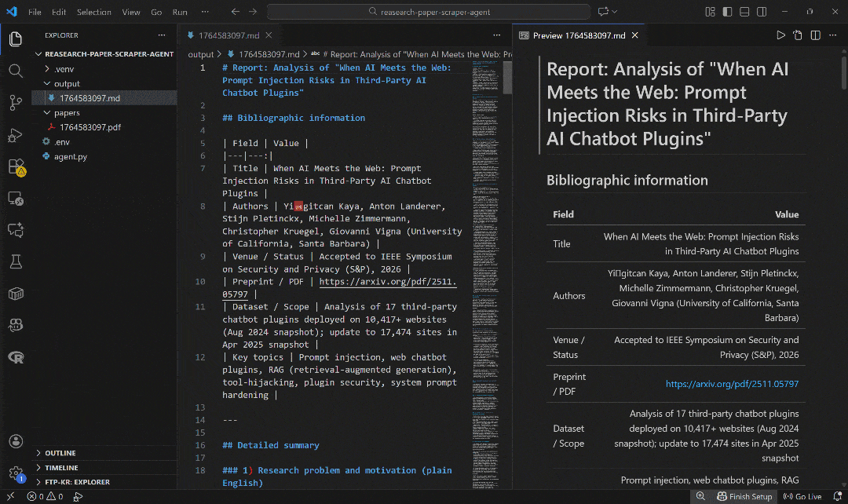Open the Copilot icon in activity bar

(x=16, y=325)
